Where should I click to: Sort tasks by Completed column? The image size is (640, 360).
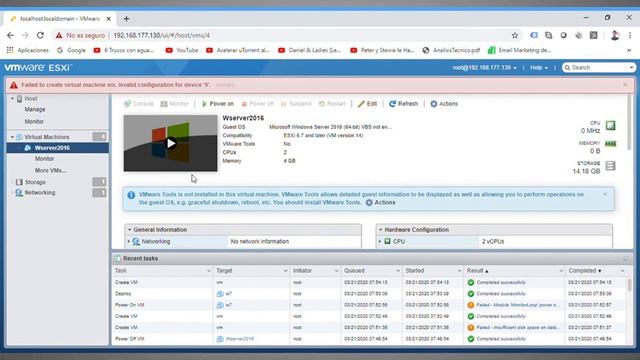(582, 271)
